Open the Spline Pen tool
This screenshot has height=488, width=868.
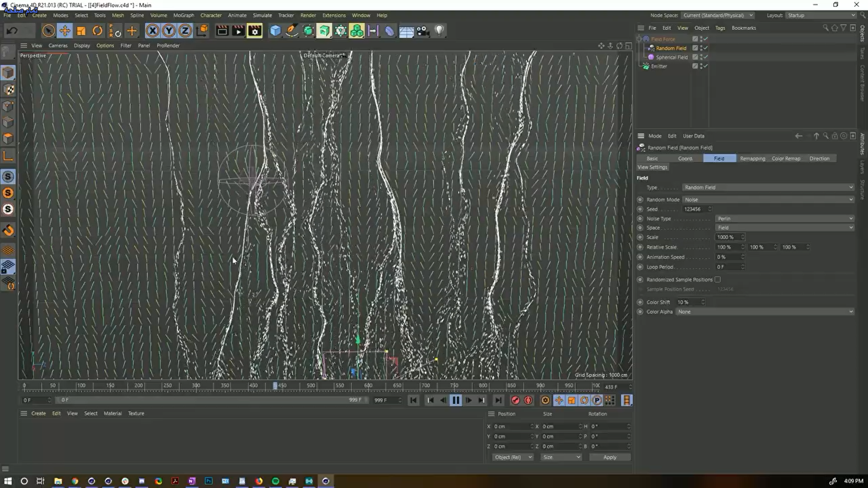292,31
